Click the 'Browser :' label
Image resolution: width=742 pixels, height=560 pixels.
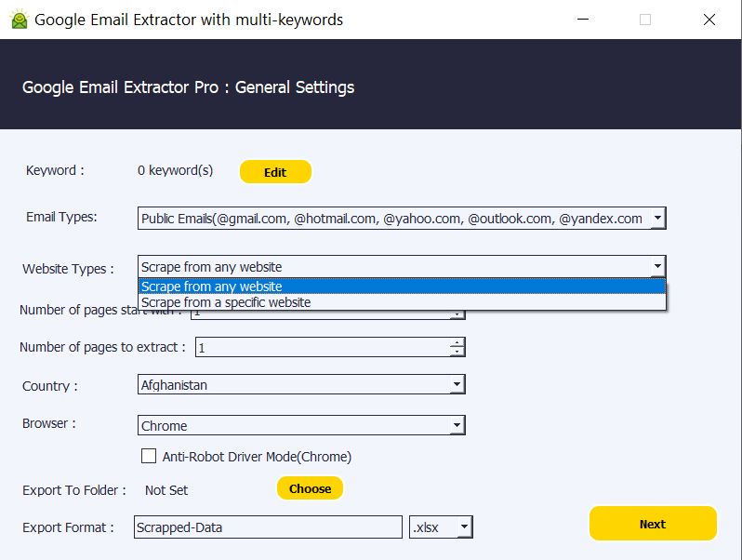coord(48,423)
